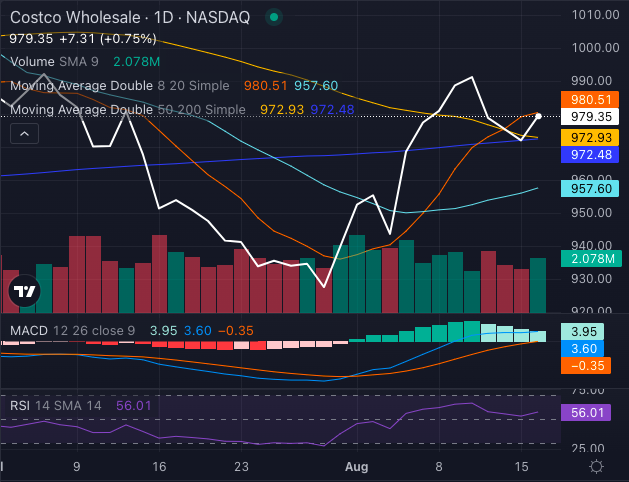Click the 9 date label on time axis

tap(77, 467)
